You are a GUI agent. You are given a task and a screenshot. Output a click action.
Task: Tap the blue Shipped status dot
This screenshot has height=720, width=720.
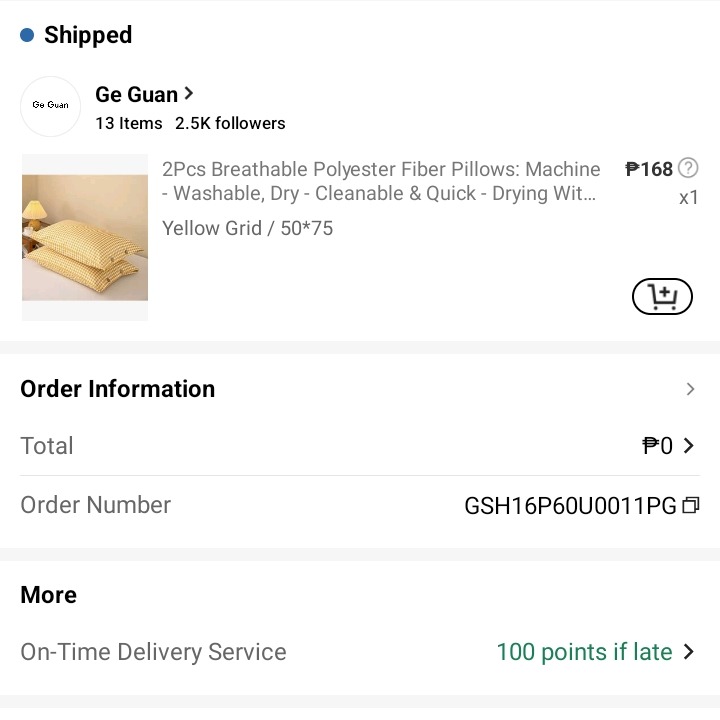tap(27, 36)
